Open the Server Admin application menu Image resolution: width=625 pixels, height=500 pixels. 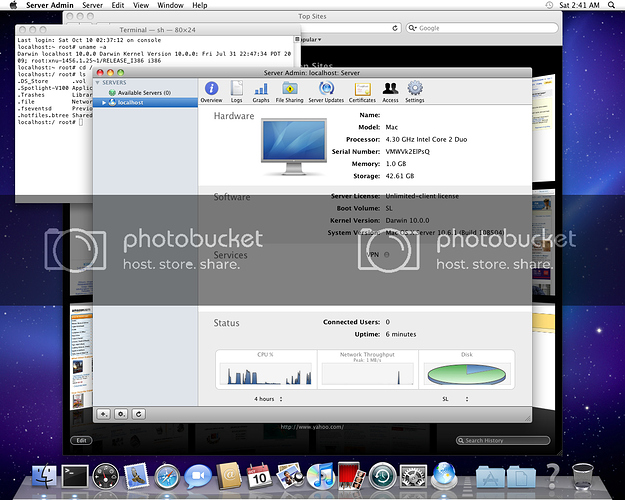(x=50, y=5)
